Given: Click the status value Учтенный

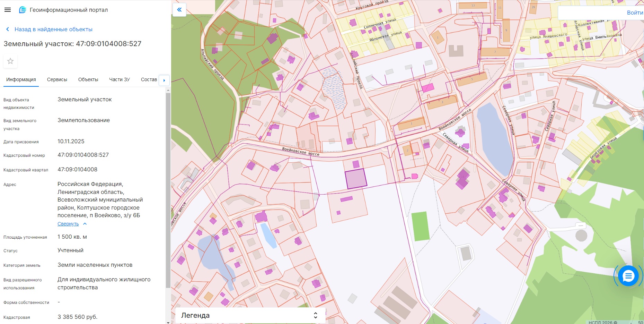Looking at the screenshot, I should (x=70, y=250).
